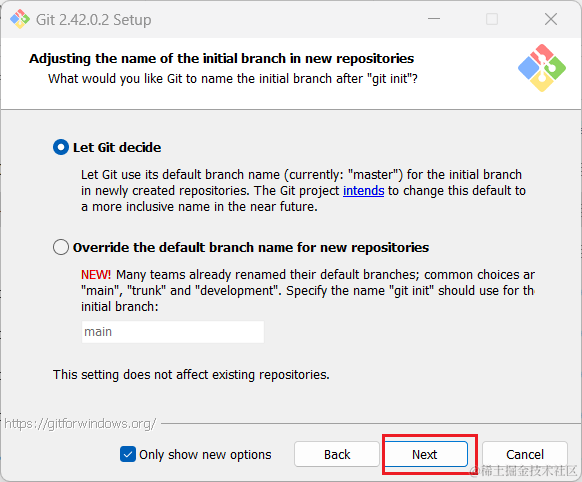Click the "Let Git use its default branch name" description

tap(303, 190)
